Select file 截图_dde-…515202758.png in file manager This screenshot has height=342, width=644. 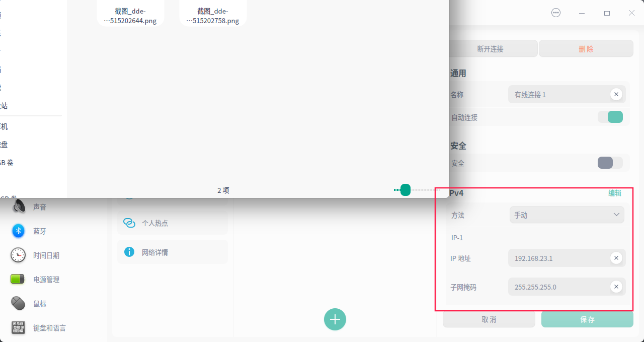pos(213,16)
